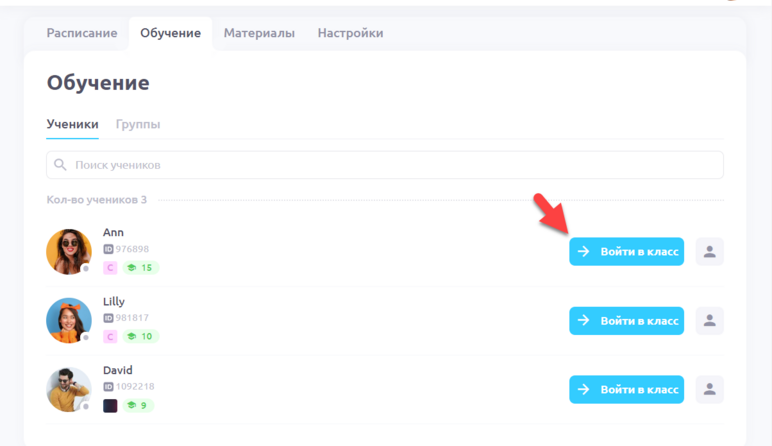Click David's ID 1092218

[x=129, y=386]
